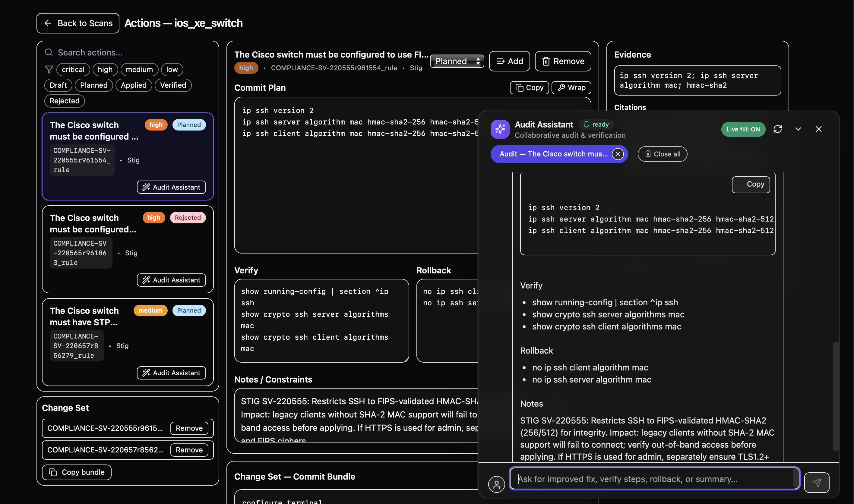The width and height of the screenshot is (854, 504).
Task: Collapse the Audit Assistant with chevron
Action: 798,129
